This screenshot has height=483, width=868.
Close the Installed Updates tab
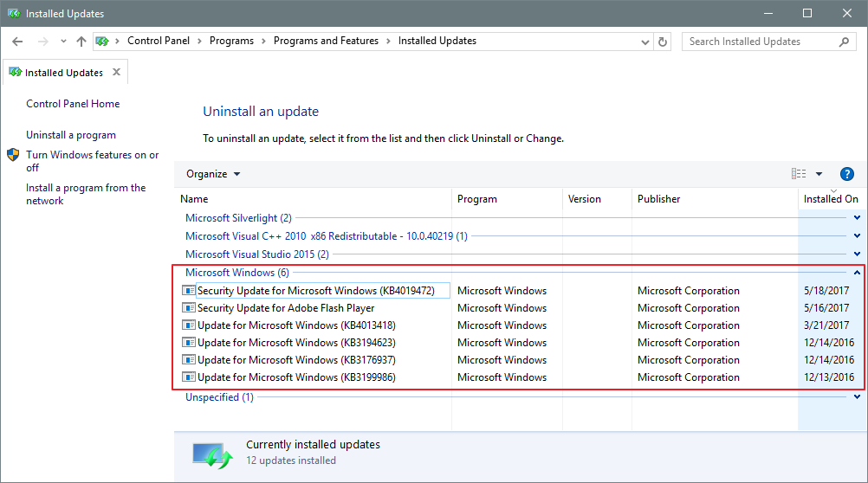(116, 72)
